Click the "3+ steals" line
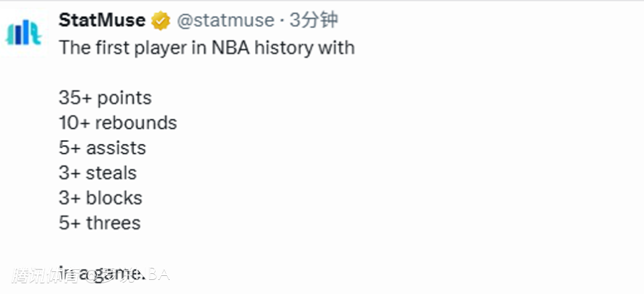The width and height of the screenshot is (644, 294). click(97, 173)
